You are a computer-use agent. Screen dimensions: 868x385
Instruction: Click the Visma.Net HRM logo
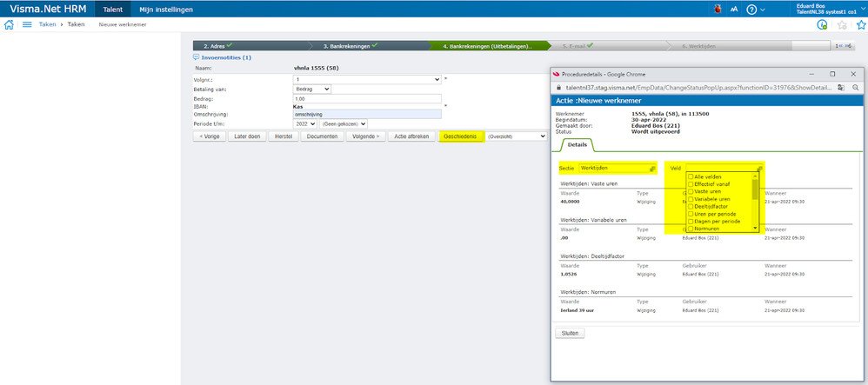pyautogui.click(x=48, y=9)
